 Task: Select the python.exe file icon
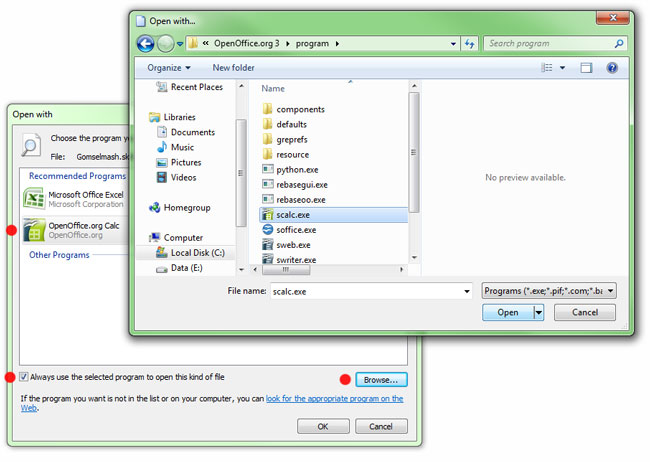click(x=268, y=169)
